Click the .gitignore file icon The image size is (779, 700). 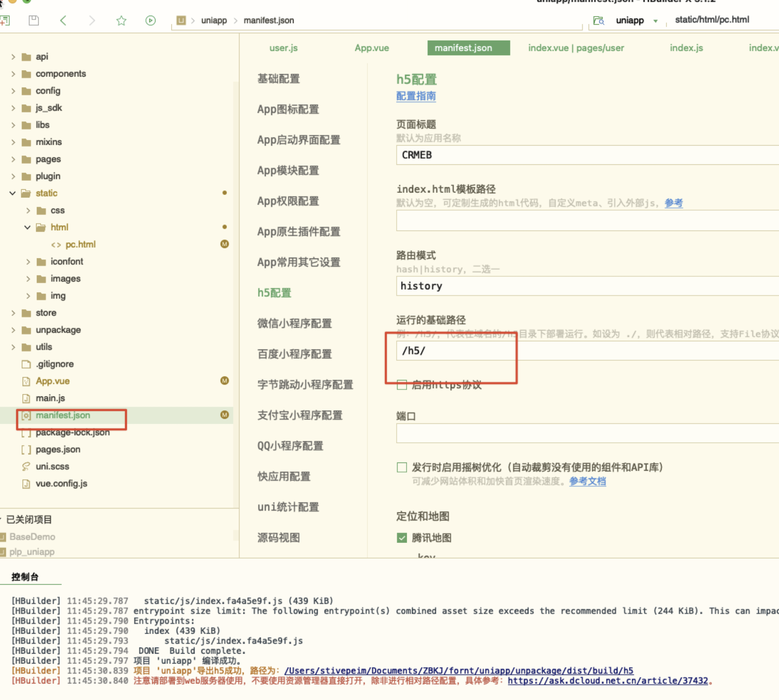click(26, 364)
